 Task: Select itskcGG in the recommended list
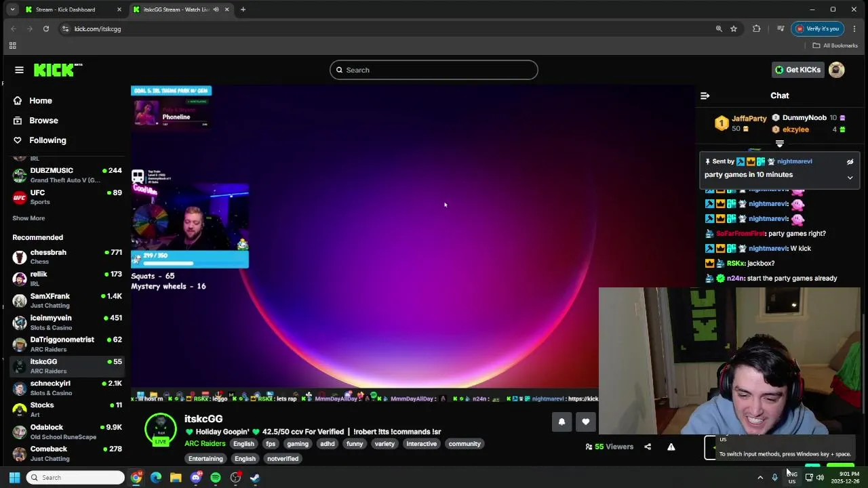[x=66, y=366]
